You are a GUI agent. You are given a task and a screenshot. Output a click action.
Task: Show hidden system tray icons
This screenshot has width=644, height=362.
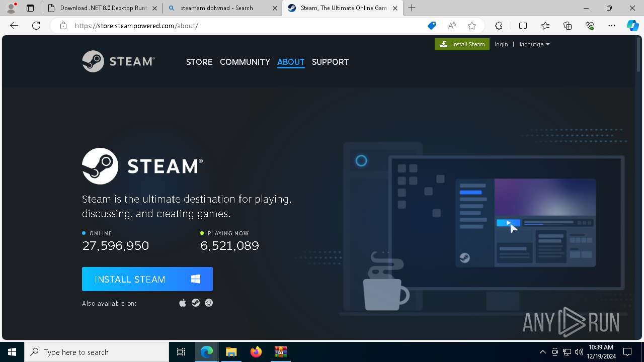[542, 352]
